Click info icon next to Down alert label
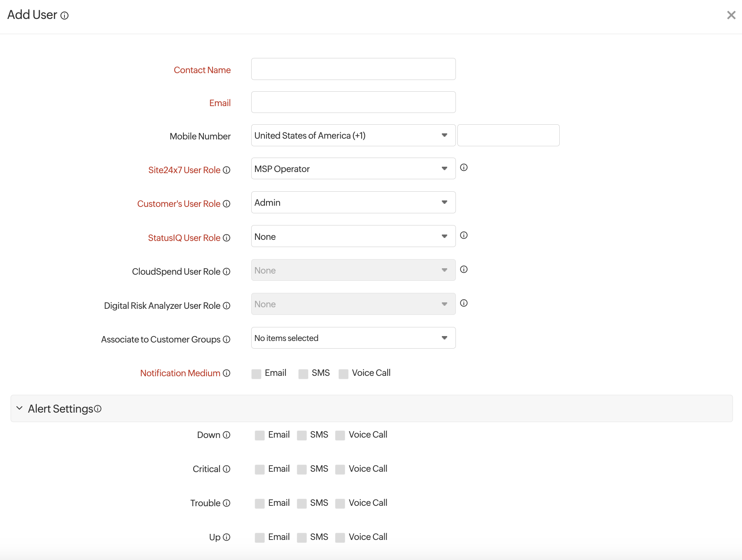Screen dimensions: 742x560 [x=227, y=435]
